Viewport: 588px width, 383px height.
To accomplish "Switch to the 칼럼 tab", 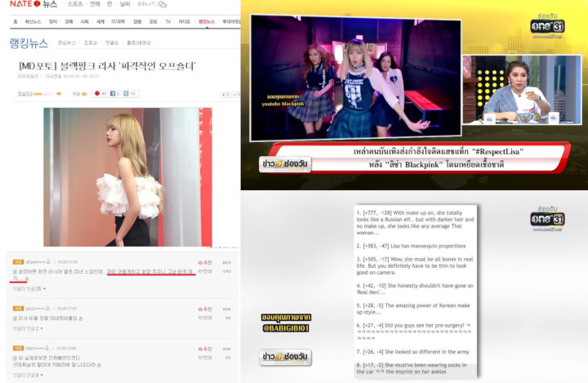I will [138, 22].
